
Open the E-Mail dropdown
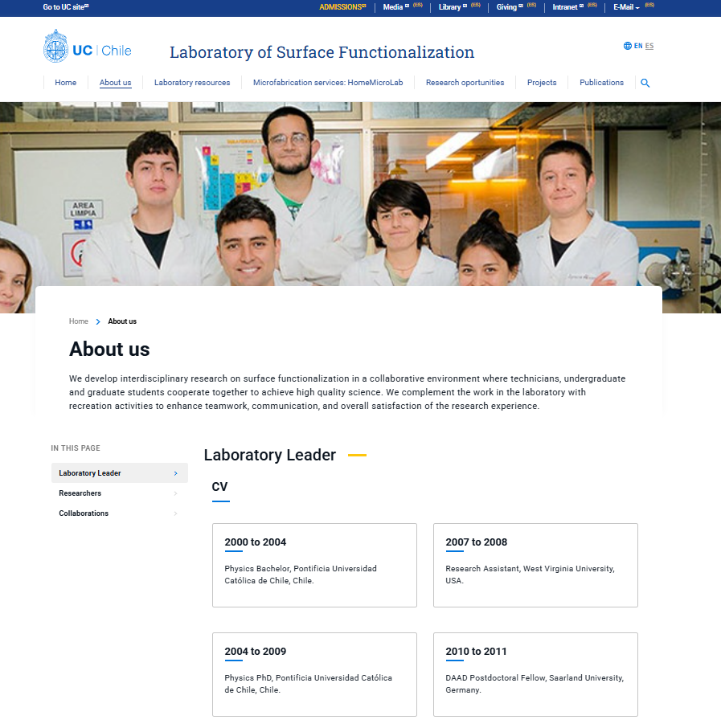click(x=626, y=7)
